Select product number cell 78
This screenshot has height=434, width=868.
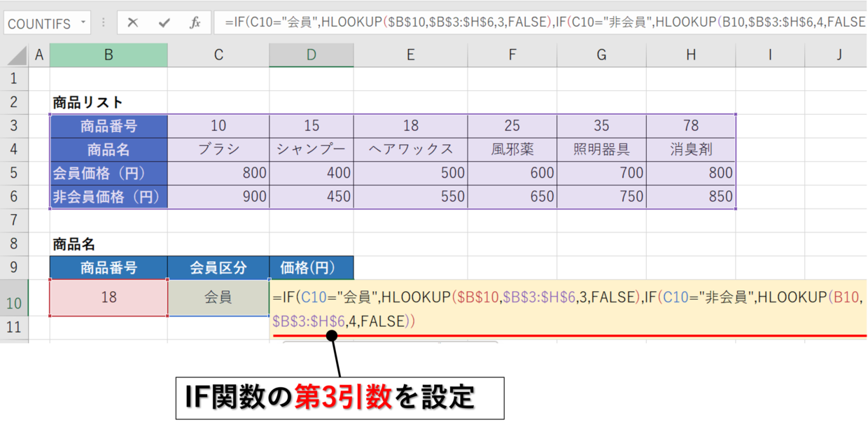[x=691, y=126]
